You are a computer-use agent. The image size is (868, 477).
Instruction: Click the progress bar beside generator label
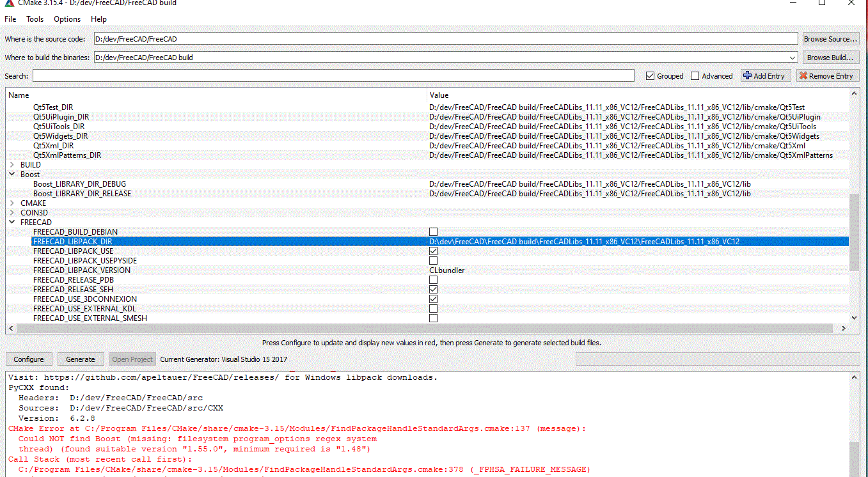718,359
